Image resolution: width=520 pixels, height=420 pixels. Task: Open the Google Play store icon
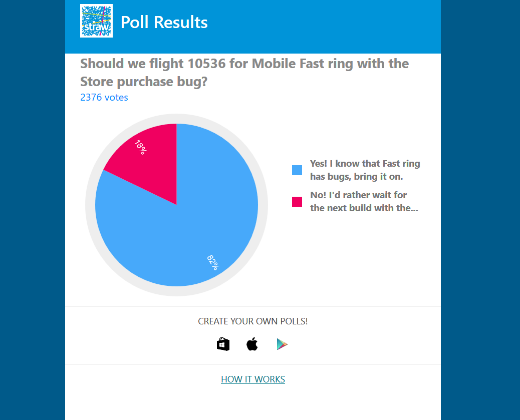tap(282, 344)
